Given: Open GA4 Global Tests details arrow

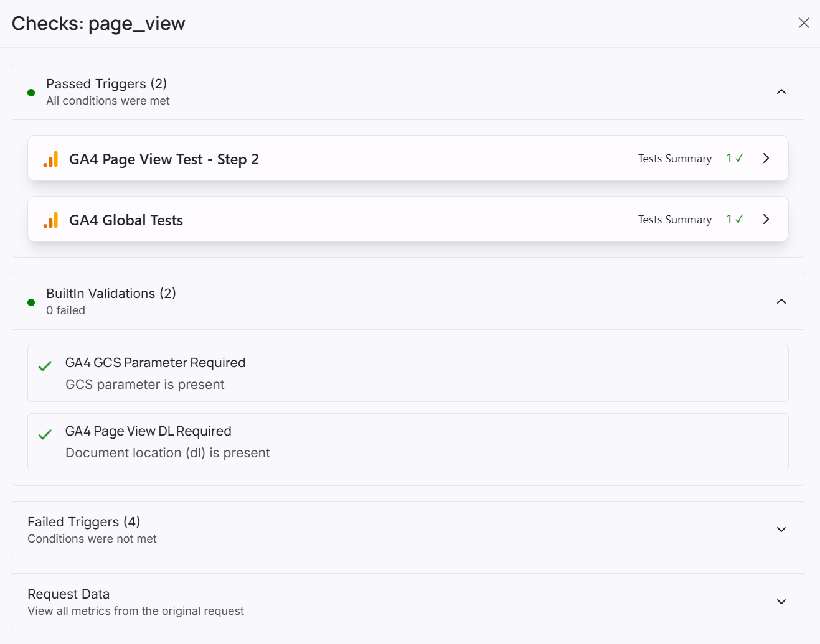Looking at the screenshot, I should (x=766, y=219).
